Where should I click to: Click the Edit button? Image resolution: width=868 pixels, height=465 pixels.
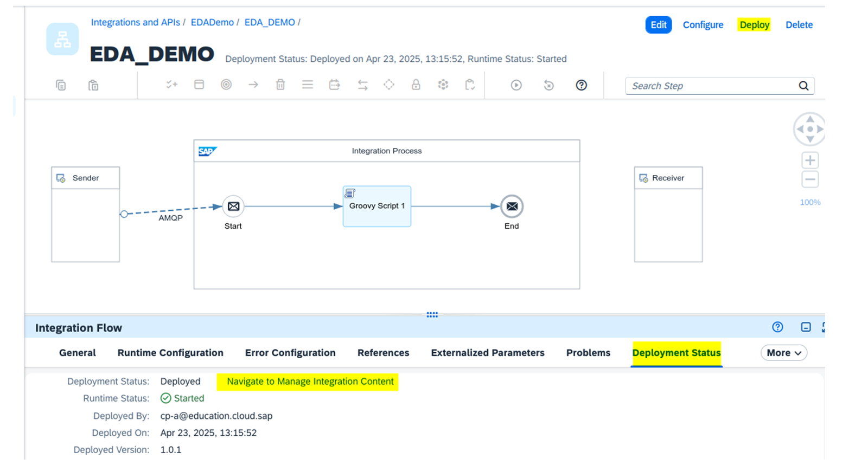(x=659, y=25)
